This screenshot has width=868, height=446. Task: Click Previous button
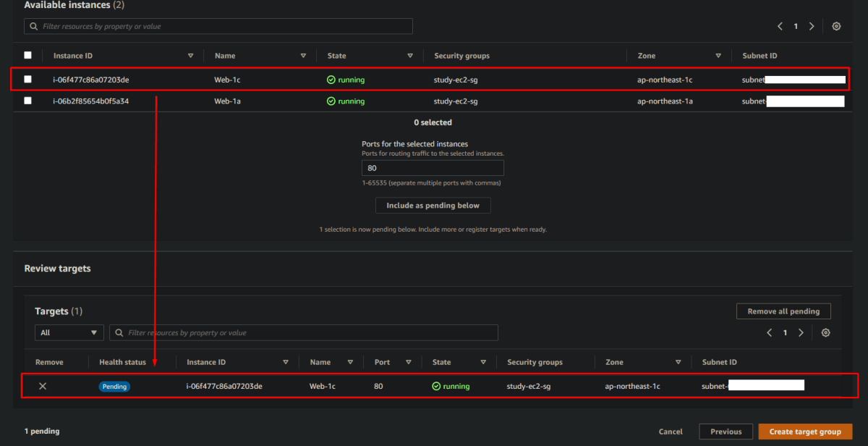726,432
